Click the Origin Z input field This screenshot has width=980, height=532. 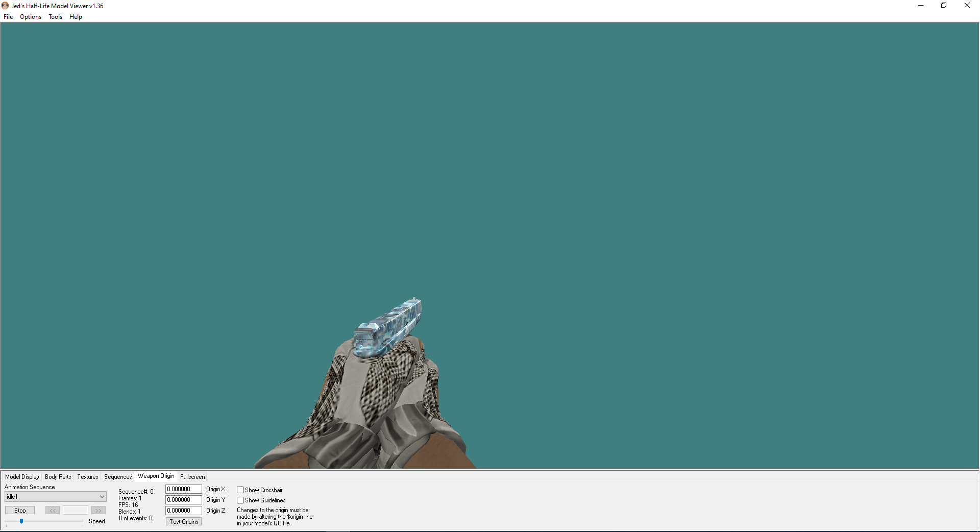click(x=184, y=511)
